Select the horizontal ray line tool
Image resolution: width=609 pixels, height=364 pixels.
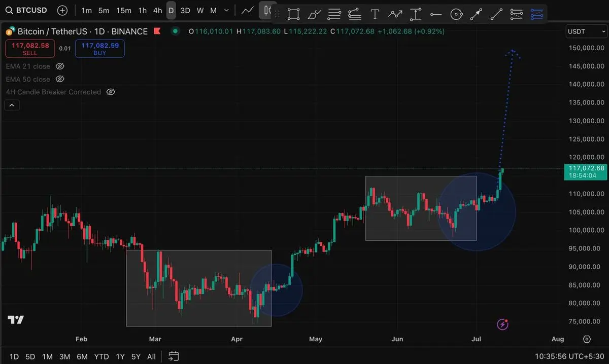pos(436,15)
